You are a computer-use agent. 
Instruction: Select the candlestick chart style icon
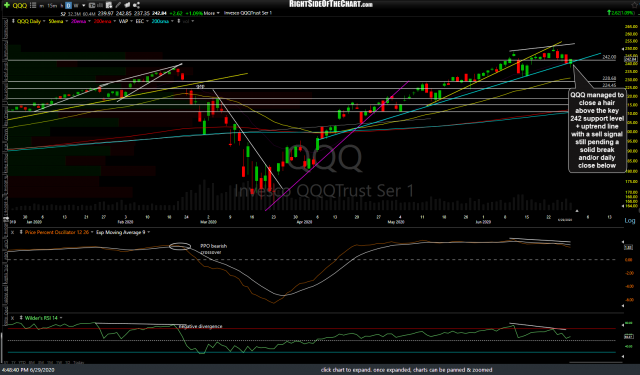(x=92, y=5)
